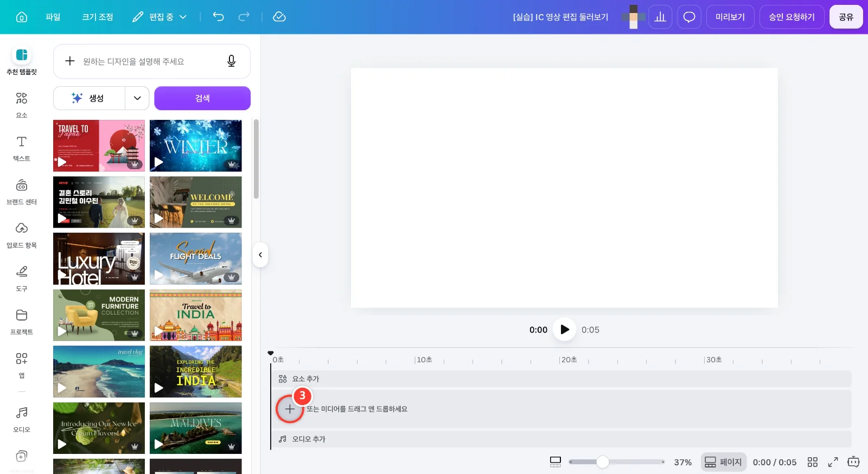Open the grid view icon
Image resolution: width=868 pixels, height=474 pixels.
pos(812,462)
